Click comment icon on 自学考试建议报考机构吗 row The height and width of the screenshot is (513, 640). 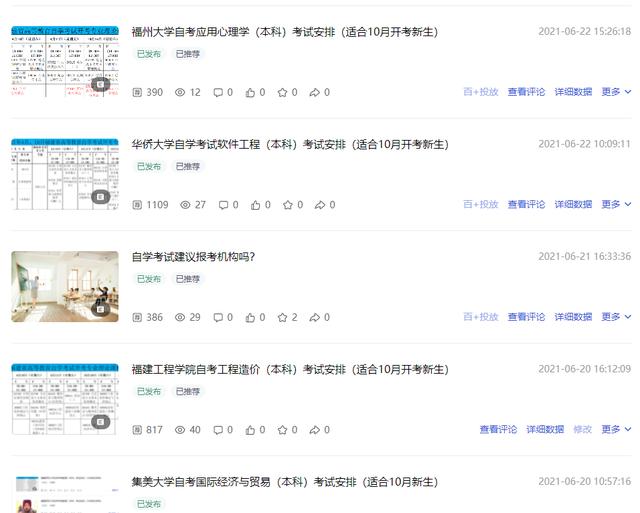pyautogui.click(x=218, y=318)
